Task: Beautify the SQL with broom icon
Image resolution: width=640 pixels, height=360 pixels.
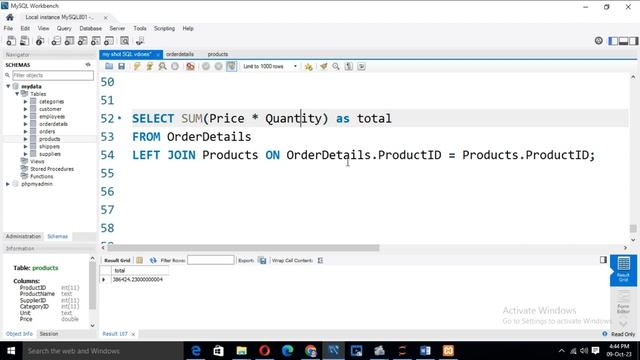Action: [323, 66]
